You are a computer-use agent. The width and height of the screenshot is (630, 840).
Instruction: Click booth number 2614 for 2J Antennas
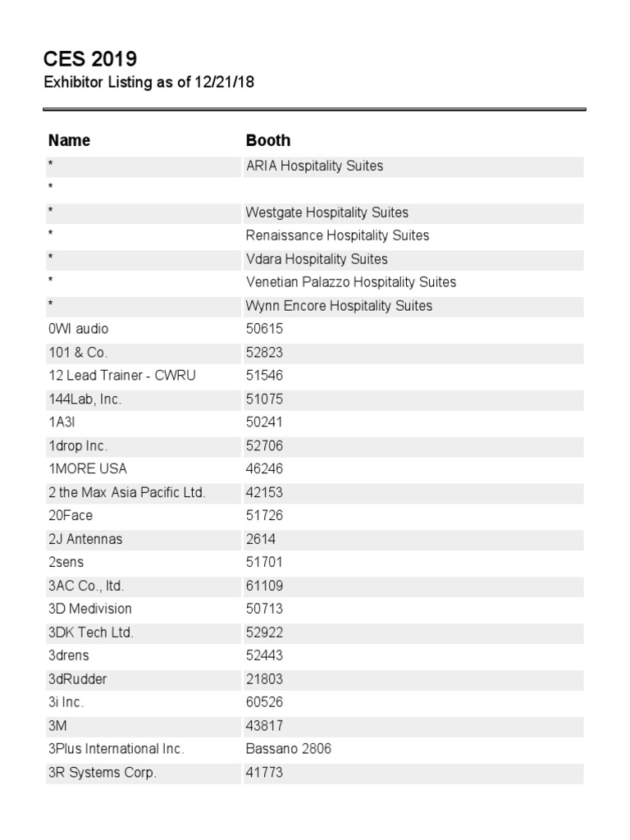pyautogui.click(x=261, y=540)
